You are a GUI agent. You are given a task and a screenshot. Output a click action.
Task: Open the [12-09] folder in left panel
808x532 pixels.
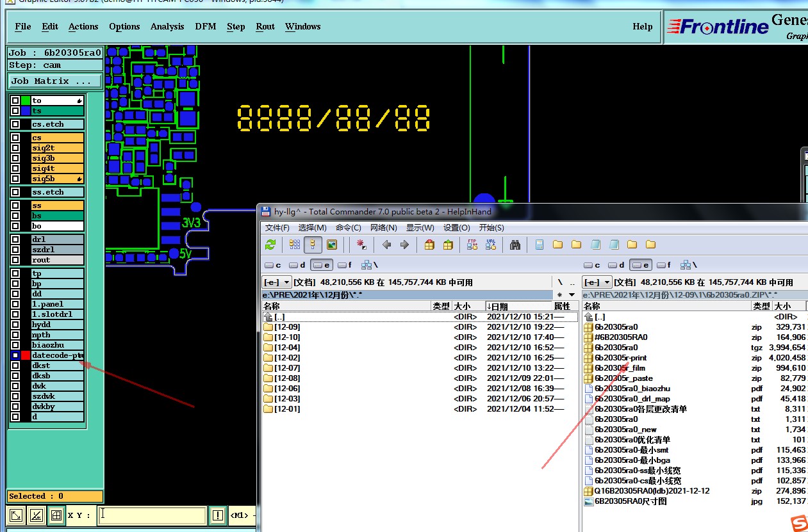click(x=286, y=327)
